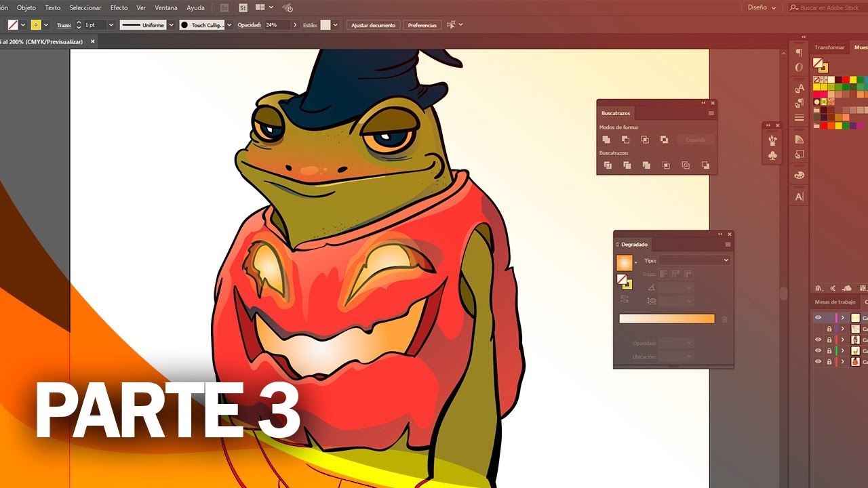Image resolution: width=868 pixels, height=488 pixels.
Task: Click the Merge pathfinder icon
Action: click(x=646, y=165)
